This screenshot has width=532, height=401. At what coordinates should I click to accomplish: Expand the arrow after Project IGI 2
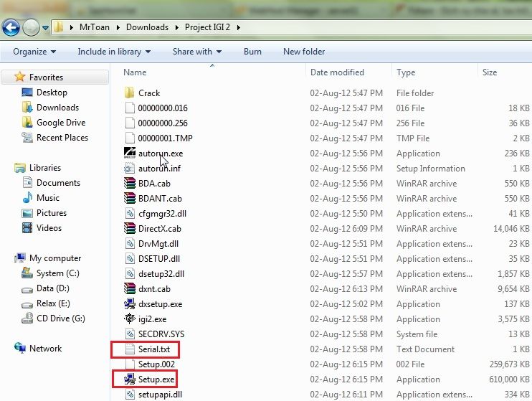[x=239, y=27]
